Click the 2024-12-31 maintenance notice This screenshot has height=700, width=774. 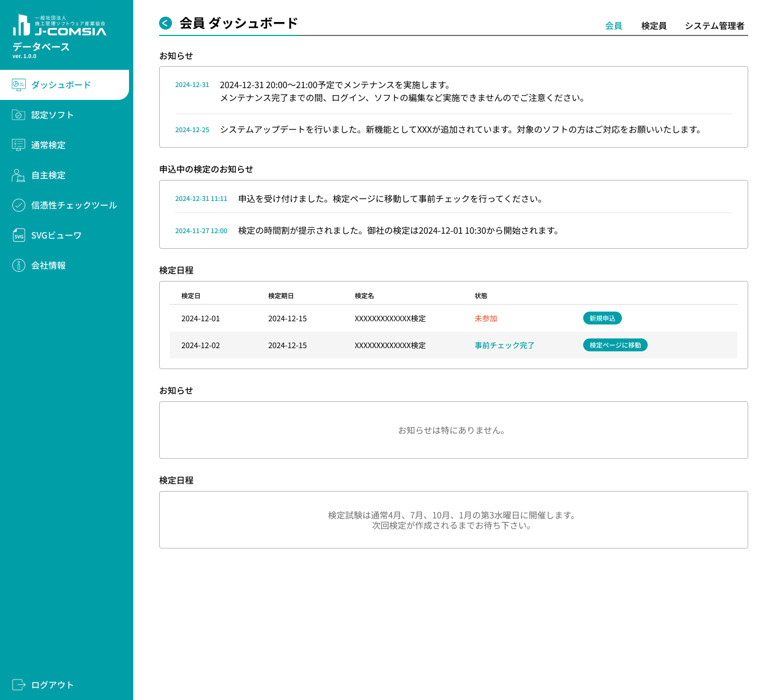point(402,91)
